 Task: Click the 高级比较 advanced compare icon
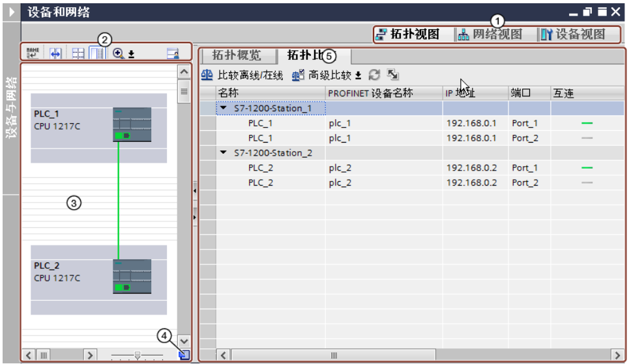click(x=298, y=75)
